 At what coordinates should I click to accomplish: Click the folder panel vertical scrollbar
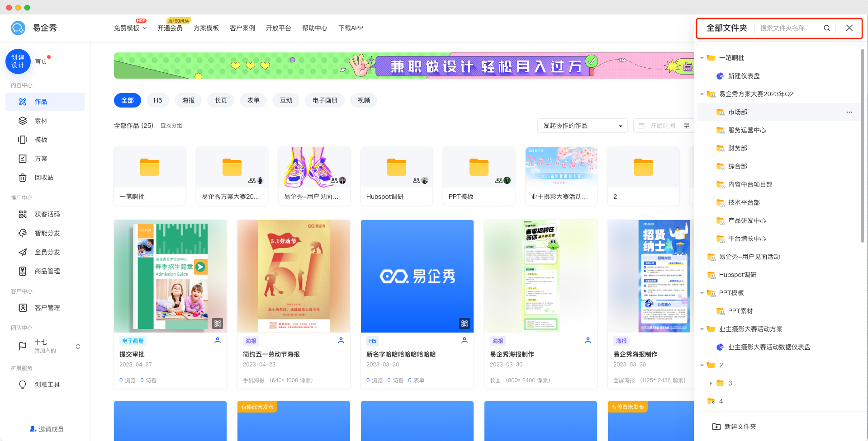click(x=863, y=145)
